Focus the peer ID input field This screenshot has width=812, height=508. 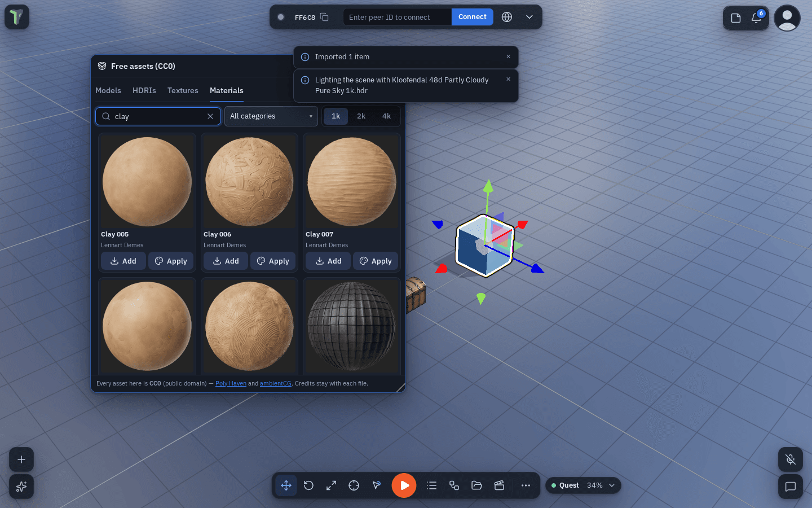click(398, 17)
